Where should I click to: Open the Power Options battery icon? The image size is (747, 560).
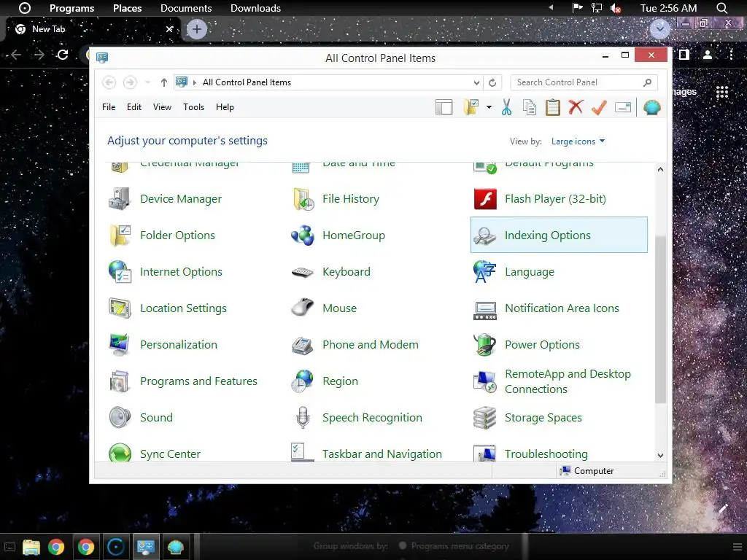point(485,345)
